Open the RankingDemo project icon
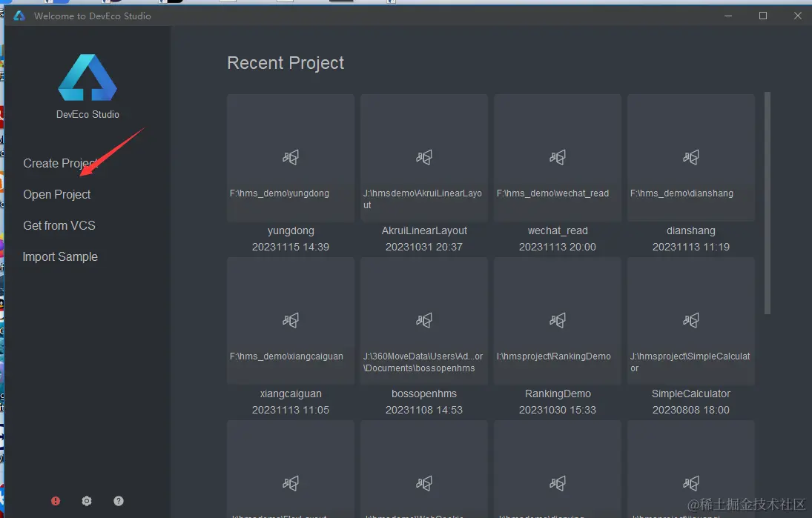812x518 pixels. coord(558,320)
